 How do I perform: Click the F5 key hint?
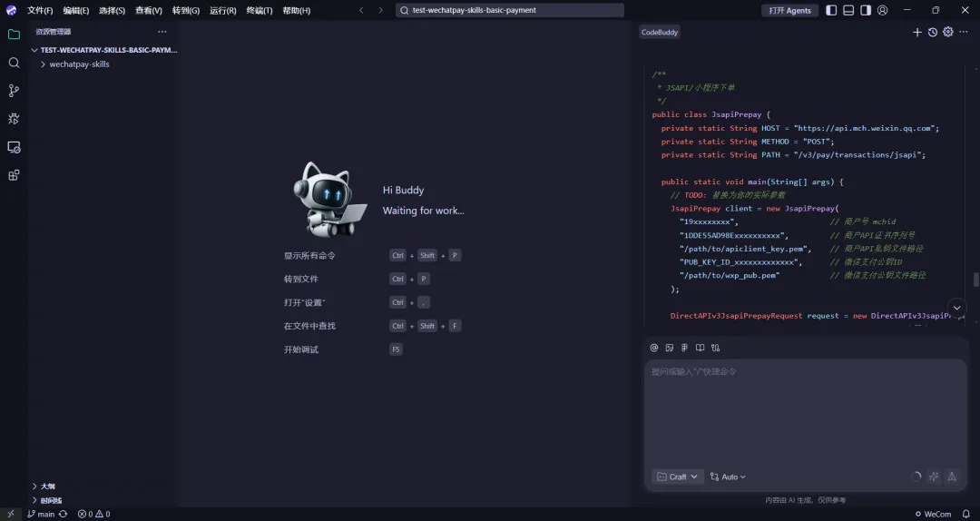point(396,349)
